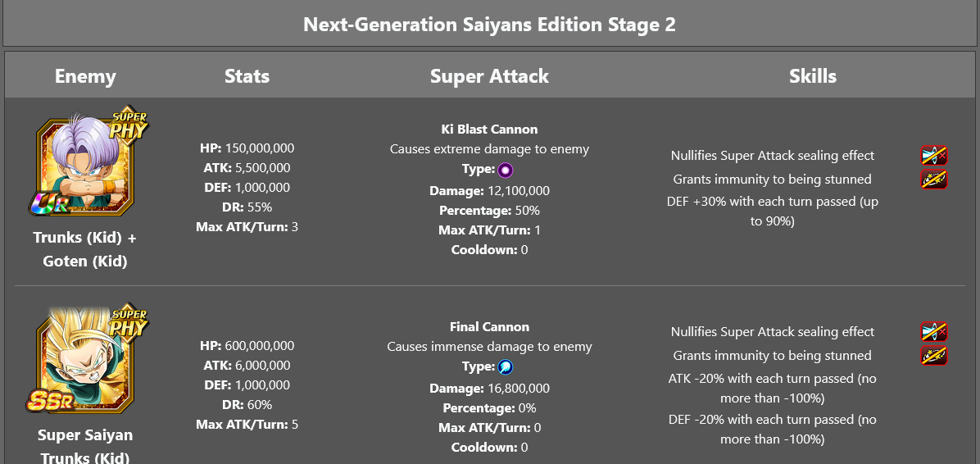This screenshot has height=464, width=980.
Task: Click the Next-Generation Saiyans Edition Stage 2 title
Action: click(489, 24)
